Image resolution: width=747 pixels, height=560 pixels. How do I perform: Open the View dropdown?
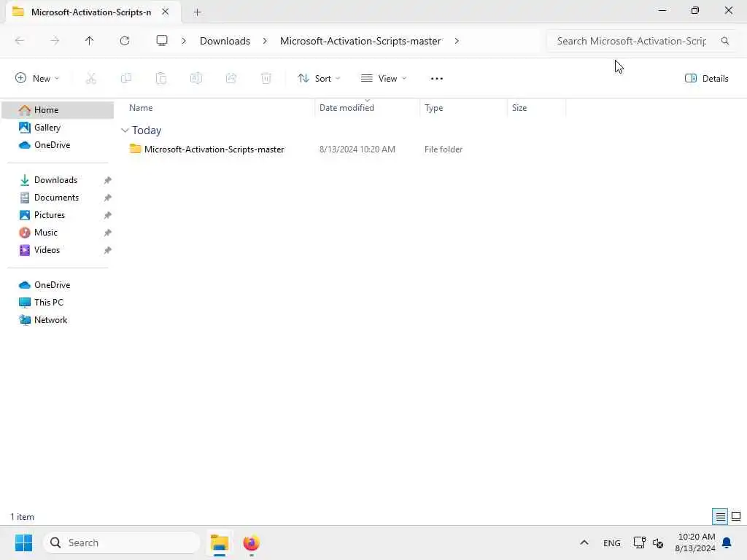point(384,78)
